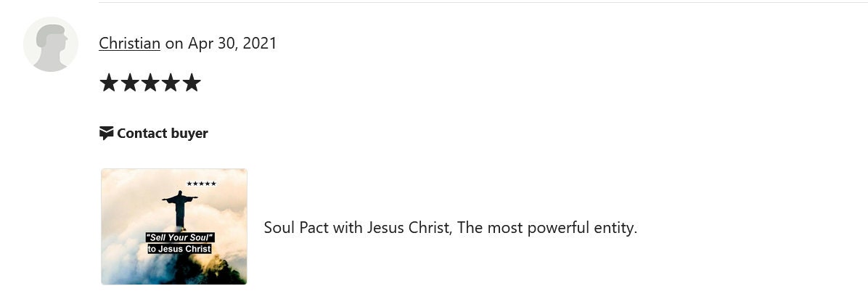The image size is (868, 307).
Task: Click the 'to Jesus Christ' caption on the thumbnail
Action: (179, 249)
